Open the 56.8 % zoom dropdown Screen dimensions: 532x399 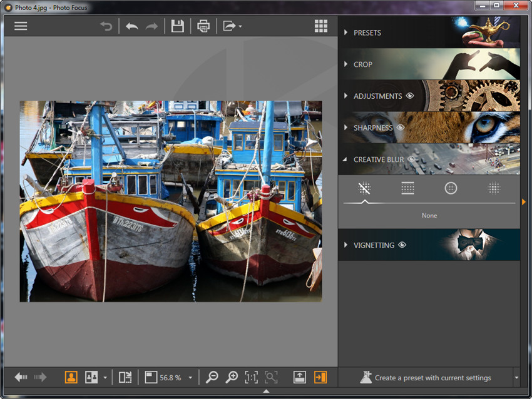coord(190,377)
